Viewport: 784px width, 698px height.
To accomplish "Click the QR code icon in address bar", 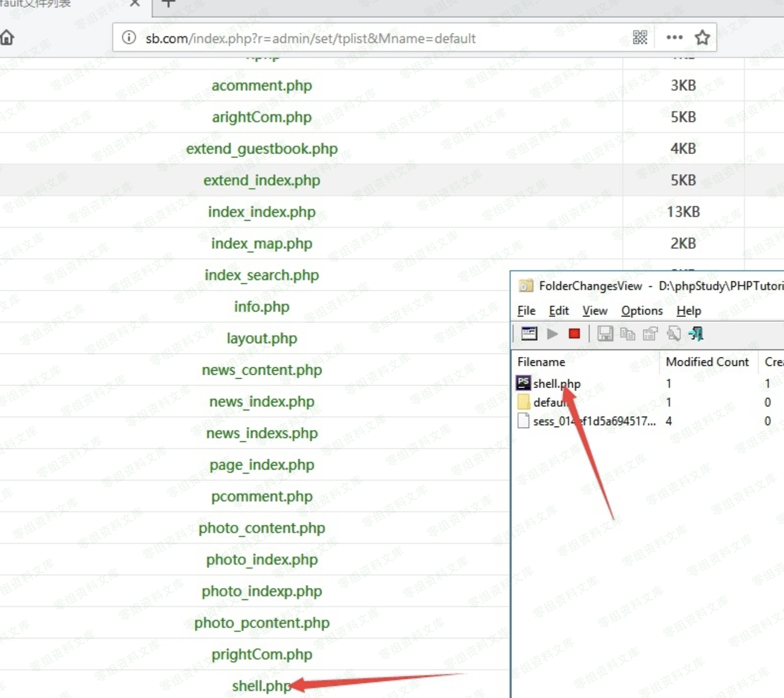I will 640,38.
